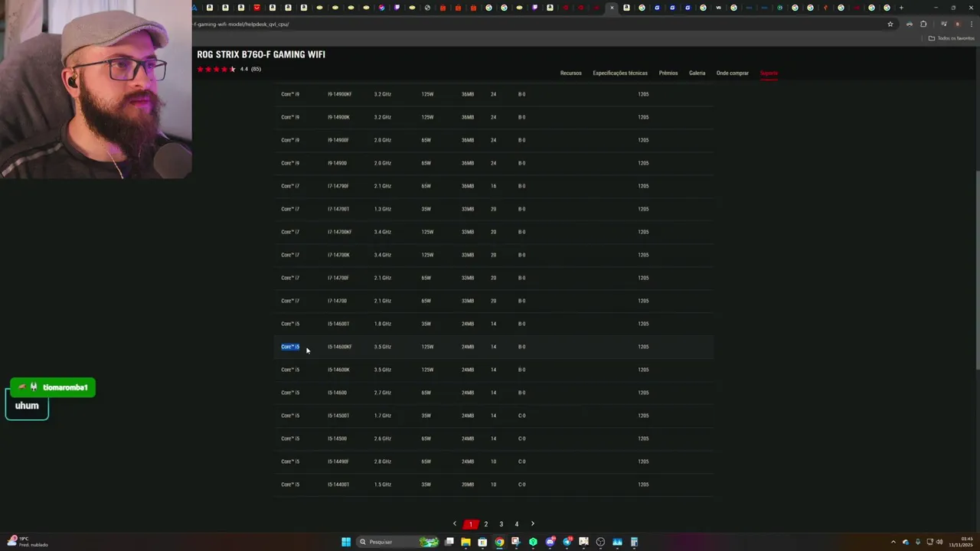The width and height of the screenshot is (980, 551).
Task: Click the i7-14700T model cell
Action: point(338,209)
